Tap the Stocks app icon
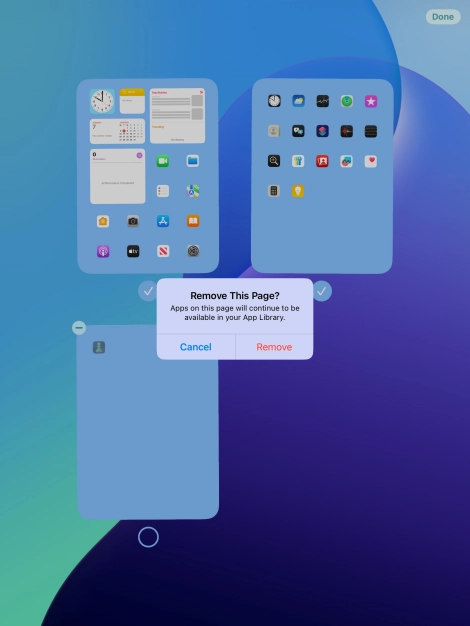The width and height of the screenshot is (470, 626). click(x=323, y=101)
